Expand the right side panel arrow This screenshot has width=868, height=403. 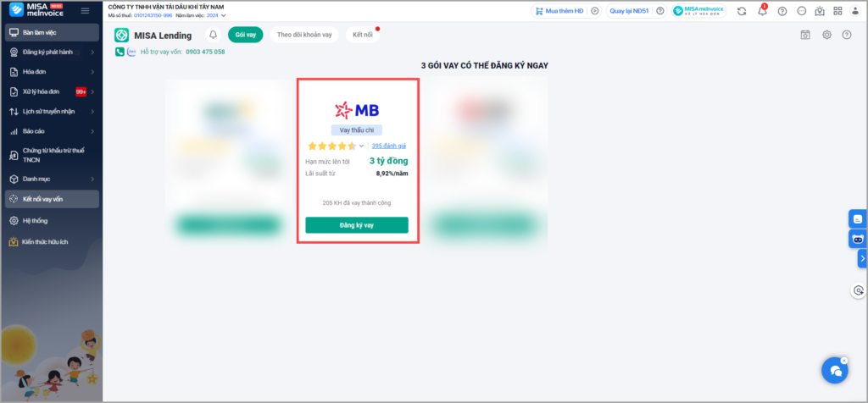[x=861, y=258]
